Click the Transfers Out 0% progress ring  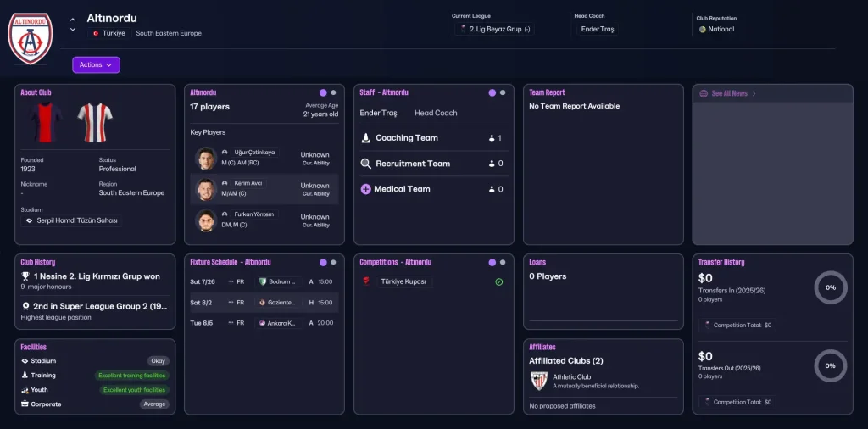click(x=831, y=366)
